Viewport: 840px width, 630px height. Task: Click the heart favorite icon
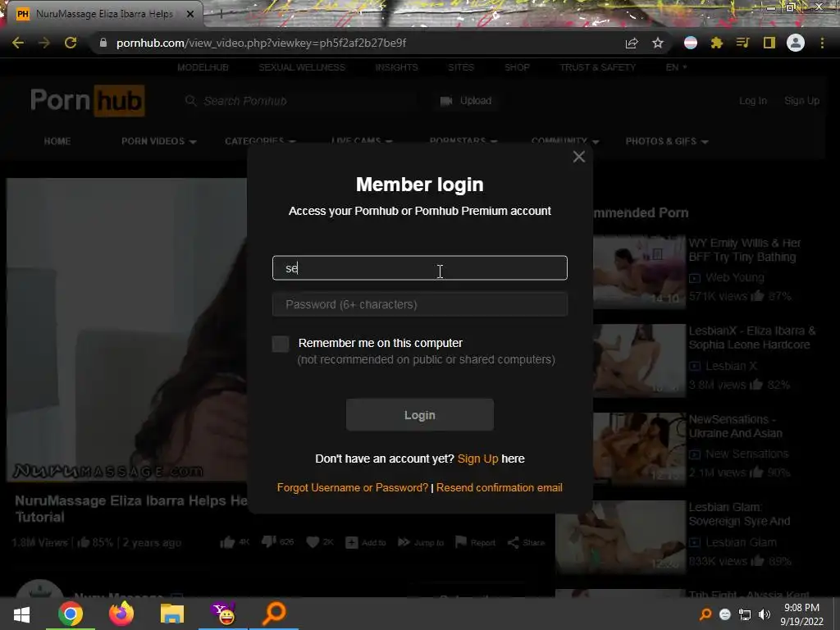[313, 542]
